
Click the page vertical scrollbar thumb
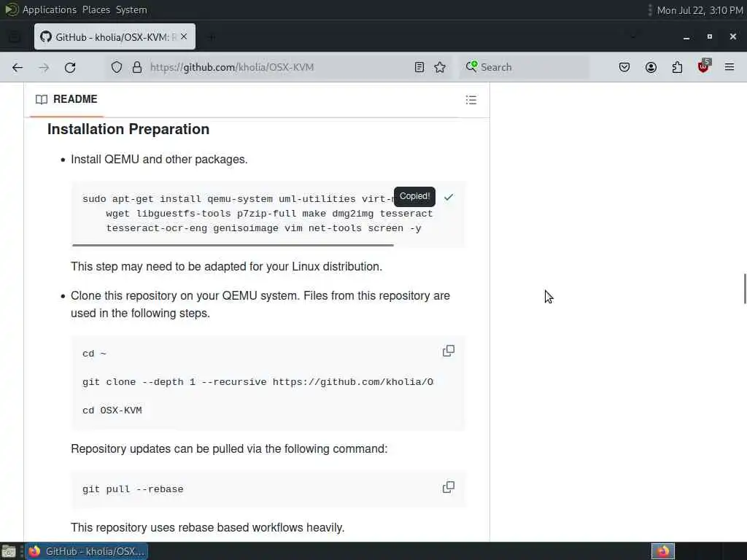pyautogui.click(x=744, y=288)
